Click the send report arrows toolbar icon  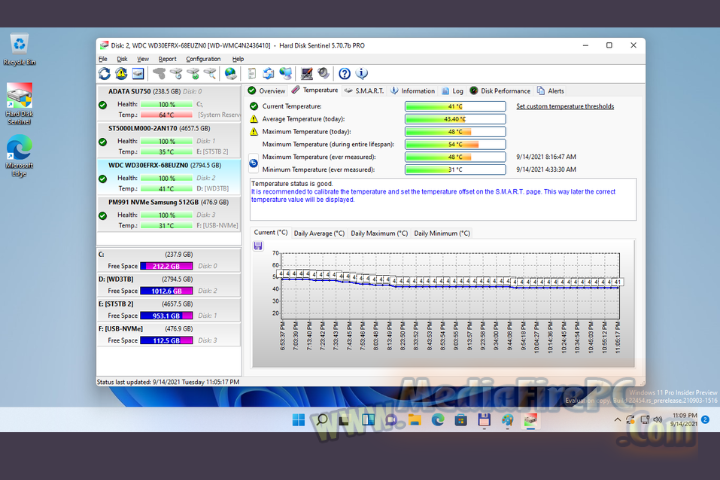click(x=269, y=73)
